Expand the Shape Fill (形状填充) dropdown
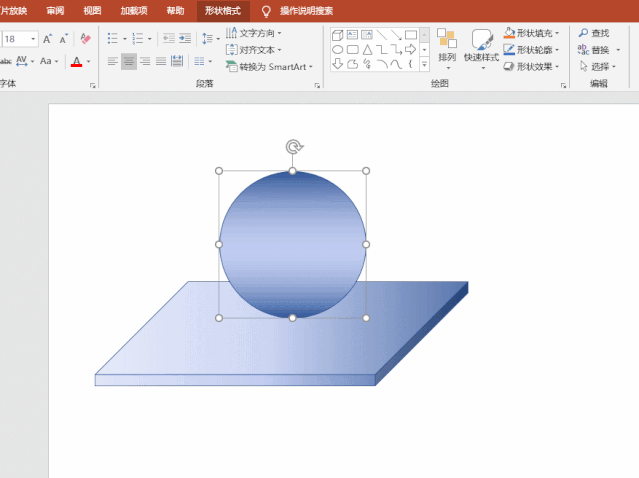This screenshot has height=478, width=639. tap(557, 33)
